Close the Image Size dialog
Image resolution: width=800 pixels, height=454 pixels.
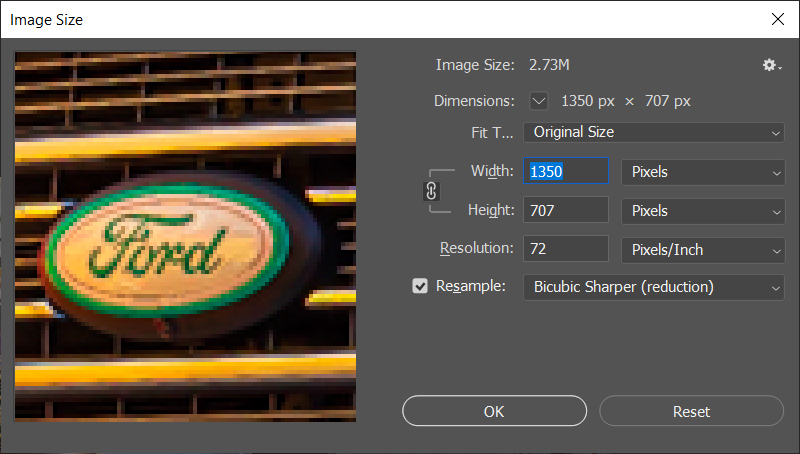click(x=778, y=19)
